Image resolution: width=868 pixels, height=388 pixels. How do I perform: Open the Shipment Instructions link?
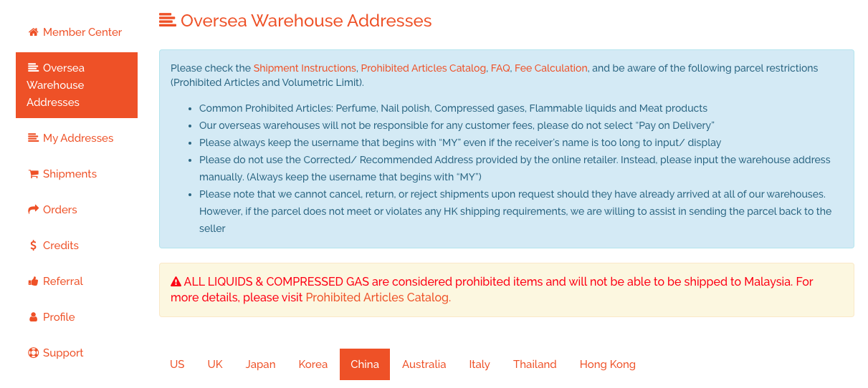click(x=305, y=68)
